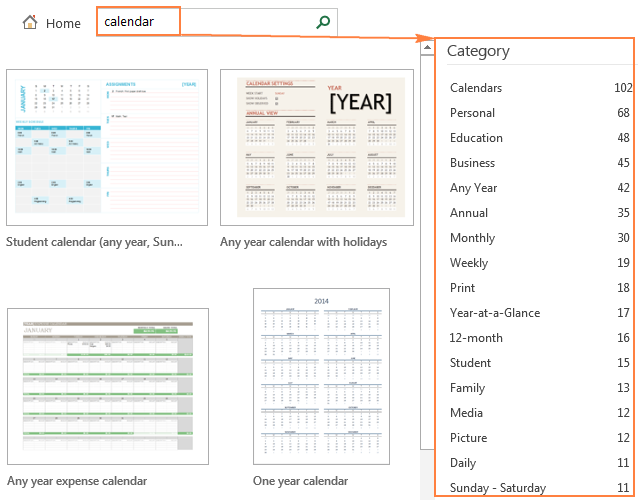Select the Personal category filter
The width and height of the screenshot is (638, 500).
472,113
